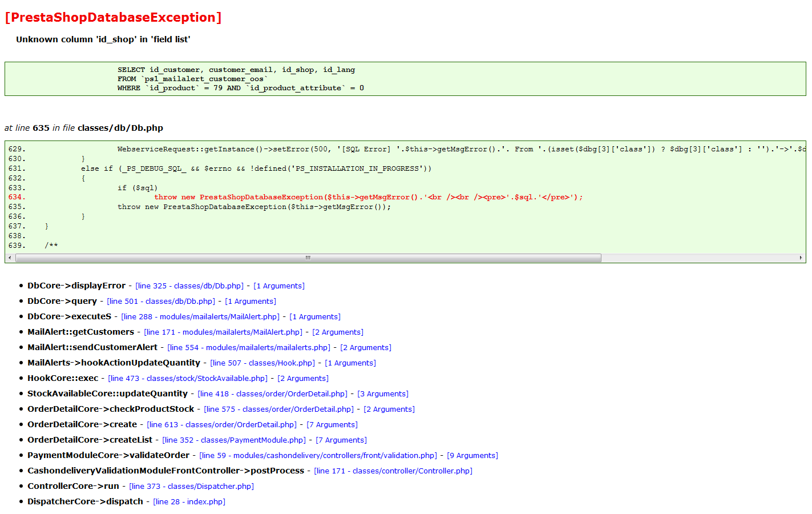The height and width of the screenshot is (514, 812).
Task: Click the MailAlerts->hookActionUpdateQuantity method name
Action: pos(114,363)
